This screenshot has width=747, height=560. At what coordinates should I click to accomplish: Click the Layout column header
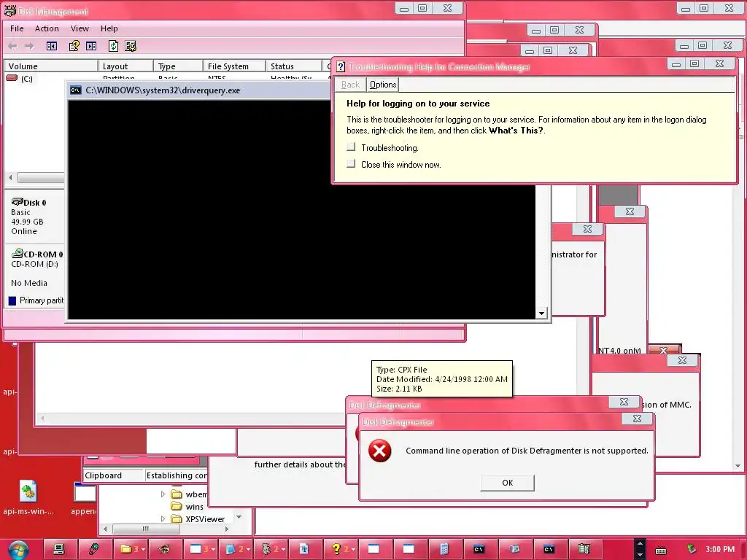tap(125, 66)
